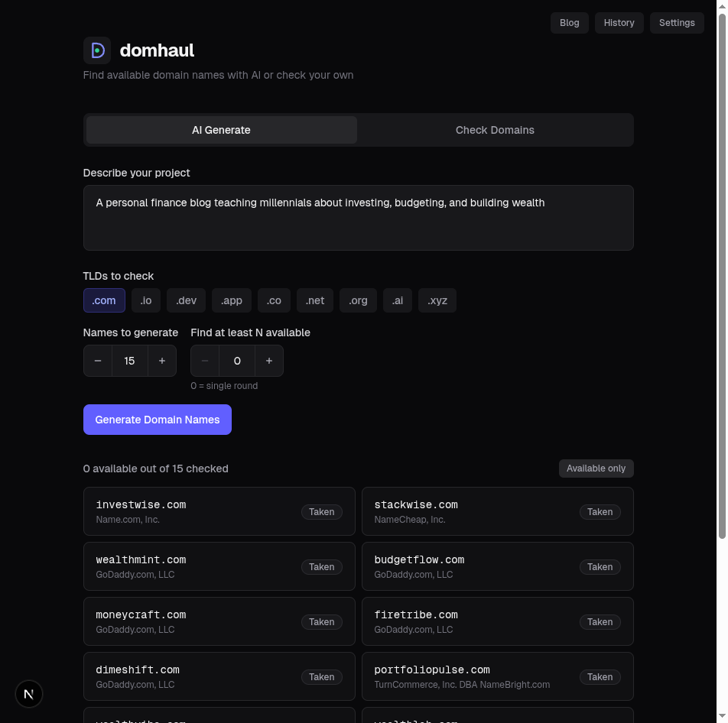The image size is (728, 723).
Task: Click the domhaul logo icon
Action: click(x=96, y=49)
